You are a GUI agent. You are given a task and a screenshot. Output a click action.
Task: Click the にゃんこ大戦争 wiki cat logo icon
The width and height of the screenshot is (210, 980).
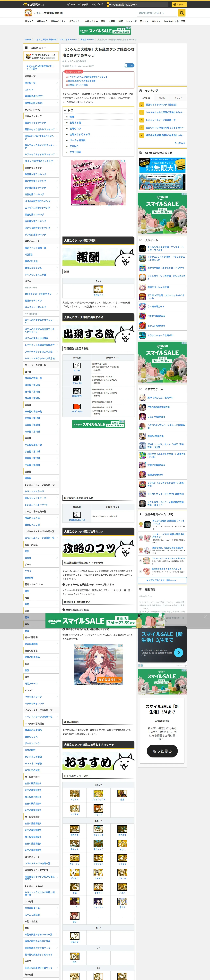(28, 13)
